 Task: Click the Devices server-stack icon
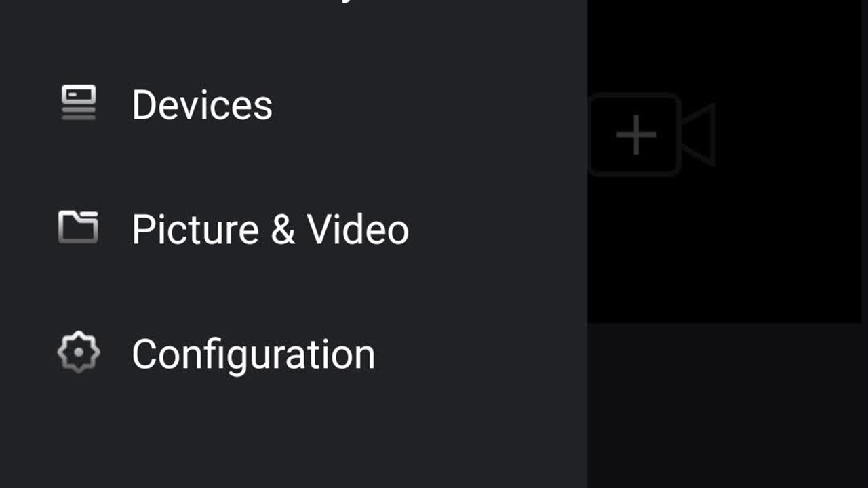[79, 103]
